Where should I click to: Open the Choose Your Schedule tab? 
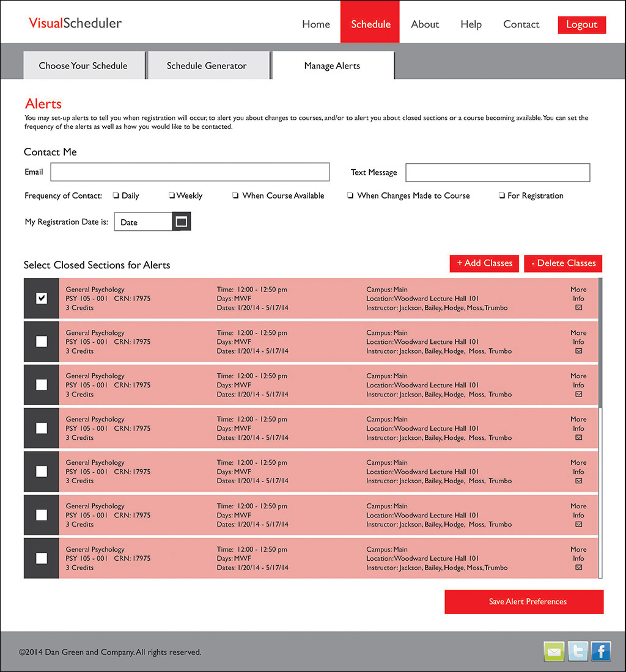point(83,66)
